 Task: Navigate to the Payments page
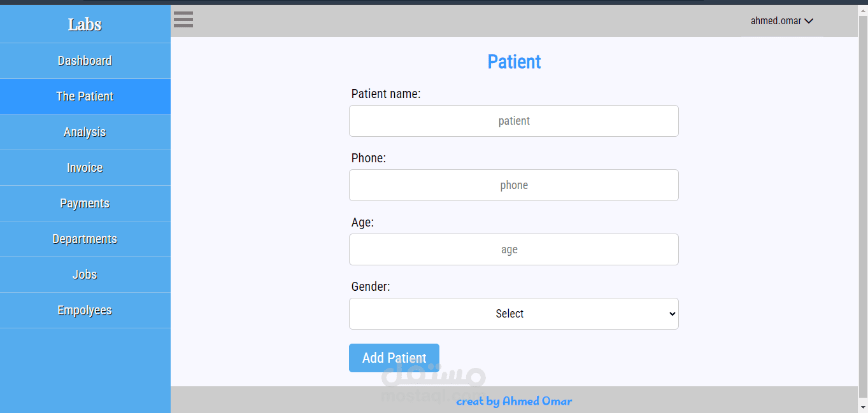(x=85, y=204)
